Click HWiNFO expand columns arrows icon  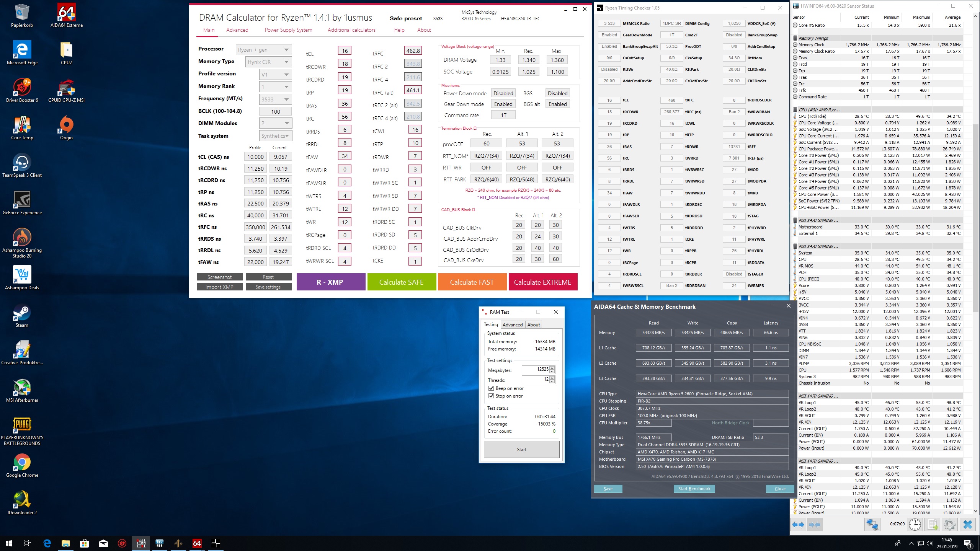799,525
